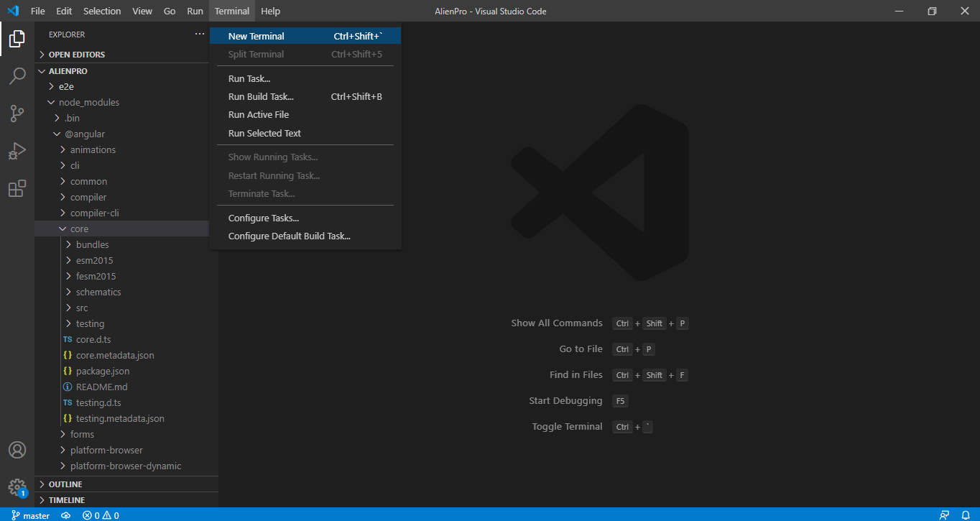Collapse the node_modules folder

pos(121,102)
